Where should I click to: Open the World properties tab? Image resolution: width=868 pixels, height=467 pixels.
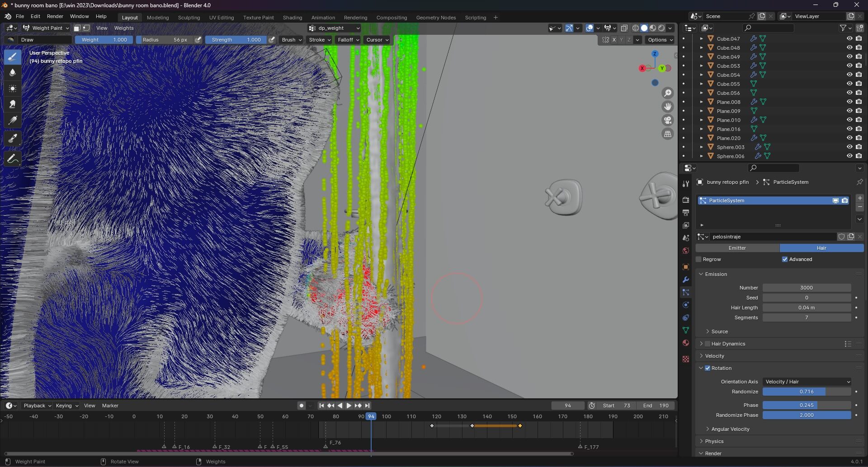click(x=686, y=251)
